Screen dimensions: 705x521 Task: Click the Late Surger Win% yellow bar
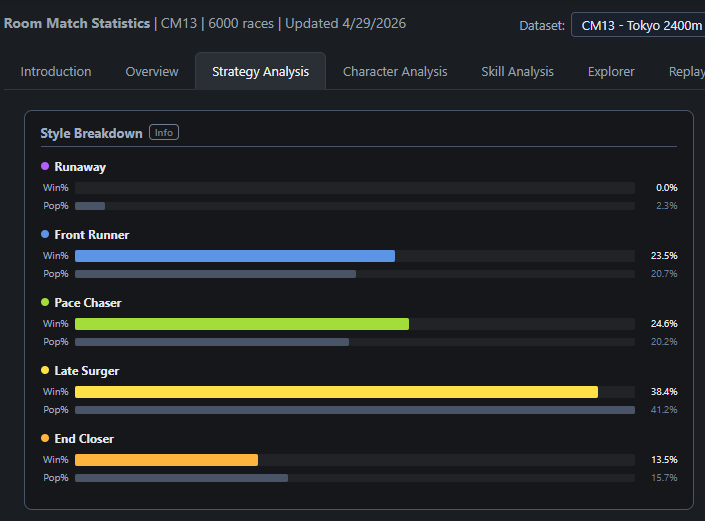pos(336,392)
